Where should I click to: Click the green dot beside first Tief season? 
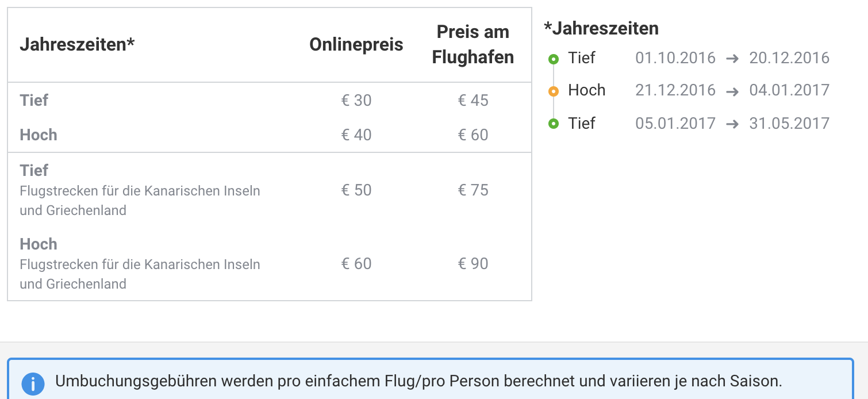tap(554, 59)
